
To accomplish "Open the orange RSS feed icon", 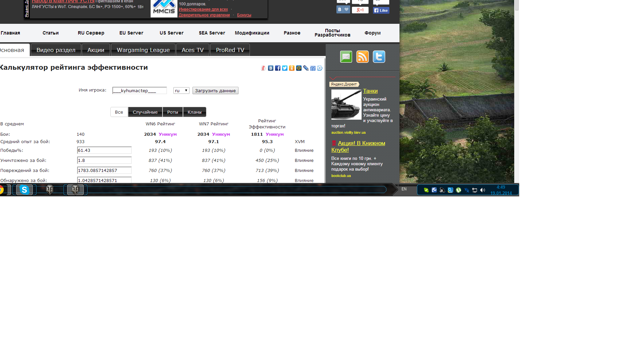I will click(362, 57).
